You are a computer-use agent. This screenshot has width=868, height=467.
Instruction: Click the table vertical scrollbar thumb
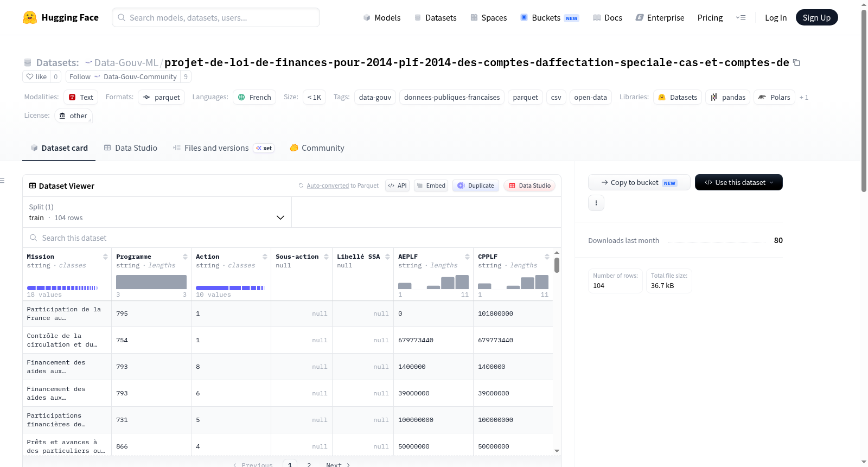click(x=557, y=265)
